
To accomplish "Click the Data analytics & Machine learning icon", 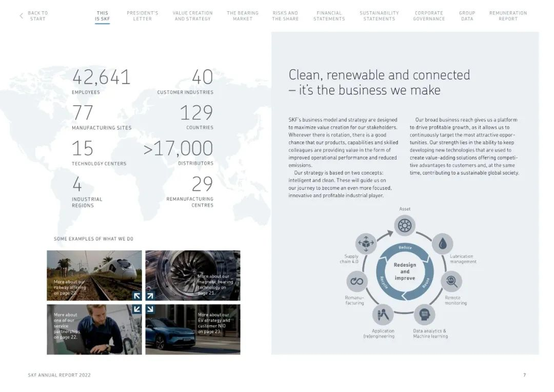I will coord(424,315).
